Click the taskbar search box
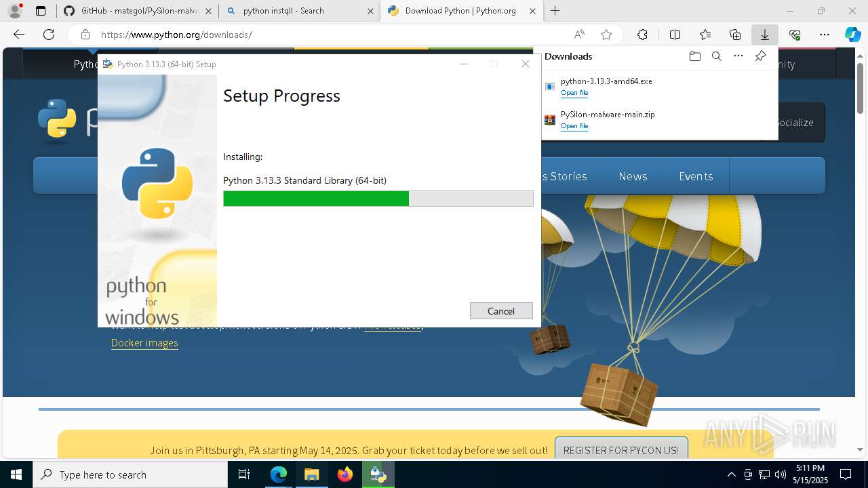The height and width of the screenshot is (488, 868). tap(130, 474)
